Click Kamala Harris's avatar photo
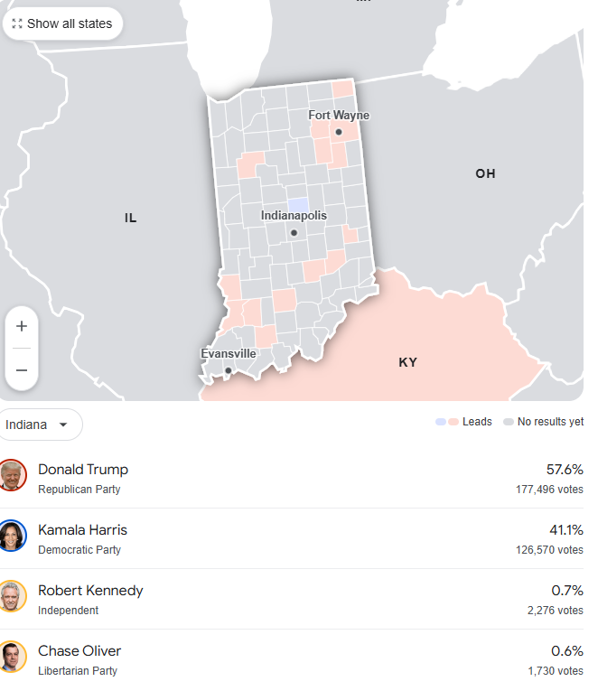Viewport: 598px width, 700px height. tap(12, 536)
